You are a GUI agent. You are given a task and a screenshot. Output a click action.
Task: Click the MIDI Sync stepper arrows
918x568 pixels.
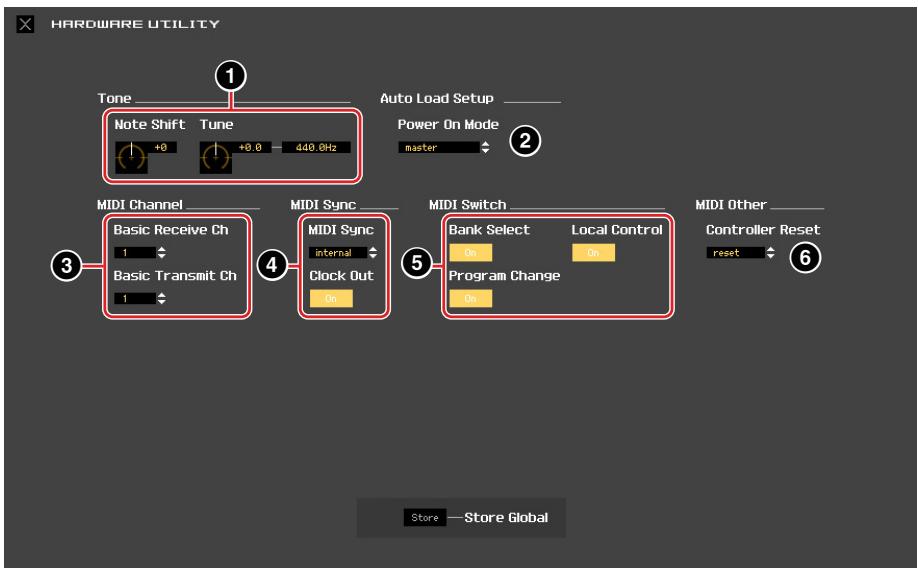coord(373,252)
